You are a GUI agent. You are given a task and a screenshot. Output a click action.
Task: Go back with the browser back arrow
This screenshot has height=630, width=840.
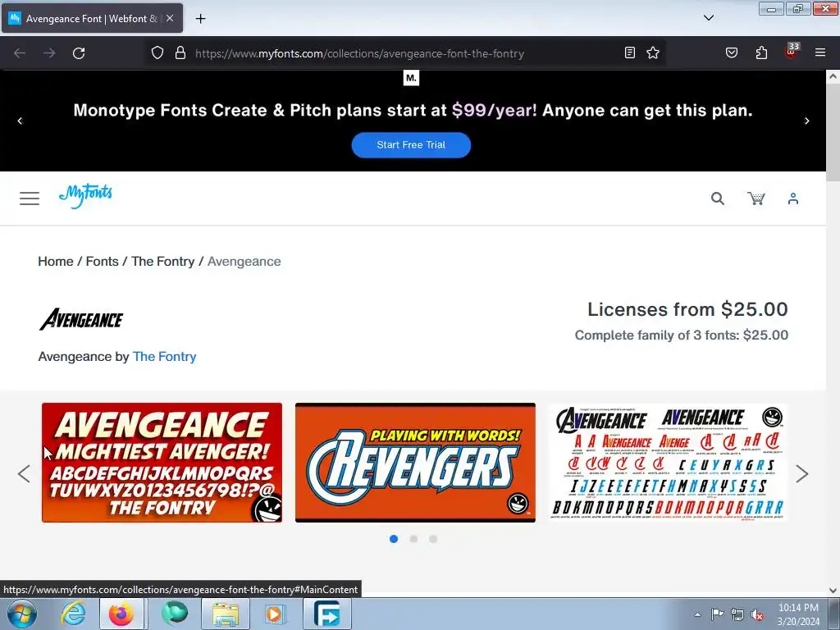click(20, 53)
